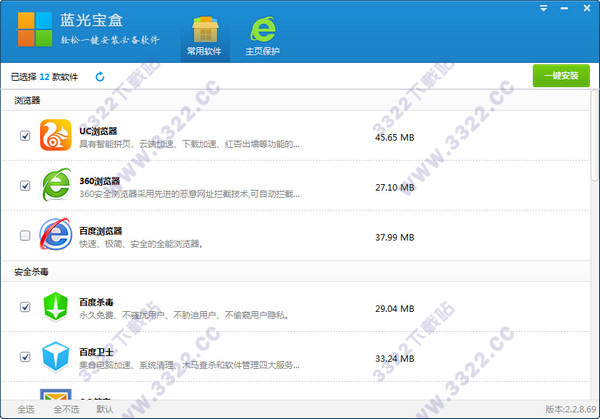This screenshot has height=419, width=600.
Task: Minimize the 蓝光宝盒 window
Action: [x=564, y=8]
